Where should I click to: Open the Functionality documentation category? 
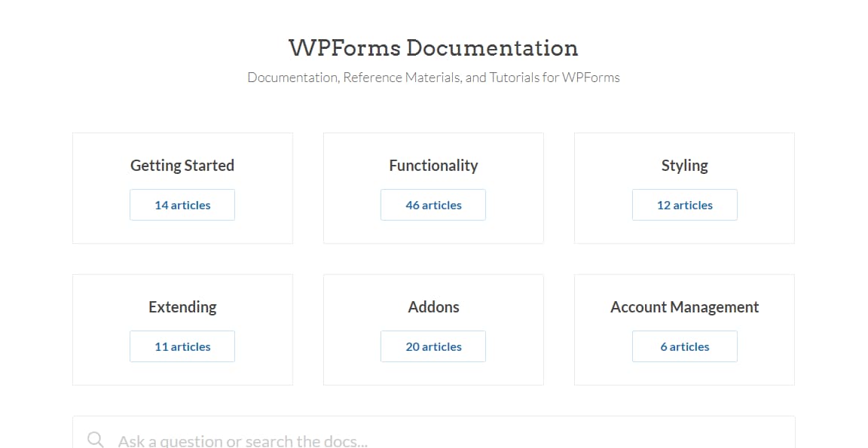click(x=433, y=188)
